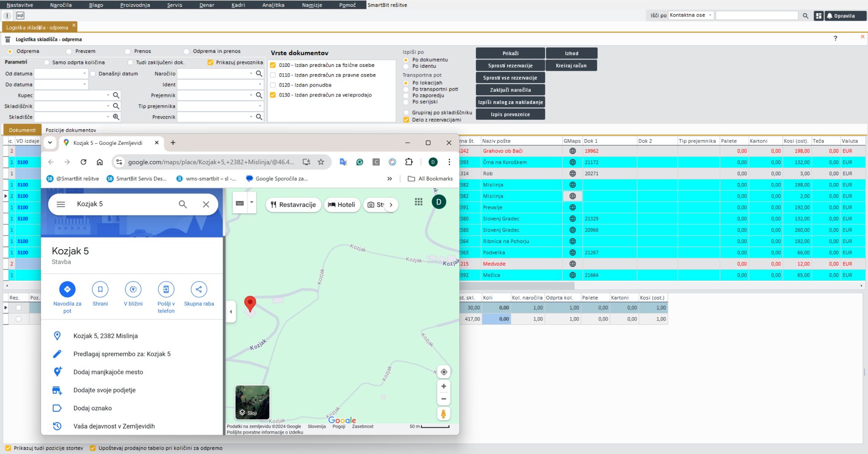Expand the Išči po Kontaktna ose dropdown

711,15
